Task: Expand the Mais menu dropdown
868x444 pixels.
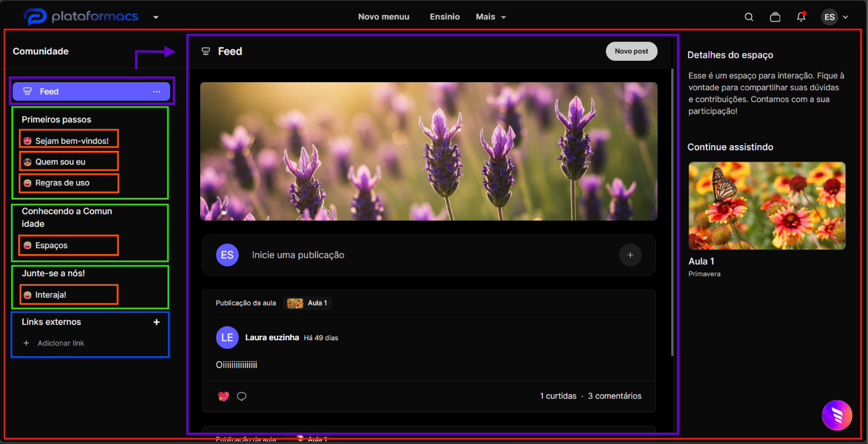Action: 491,17
